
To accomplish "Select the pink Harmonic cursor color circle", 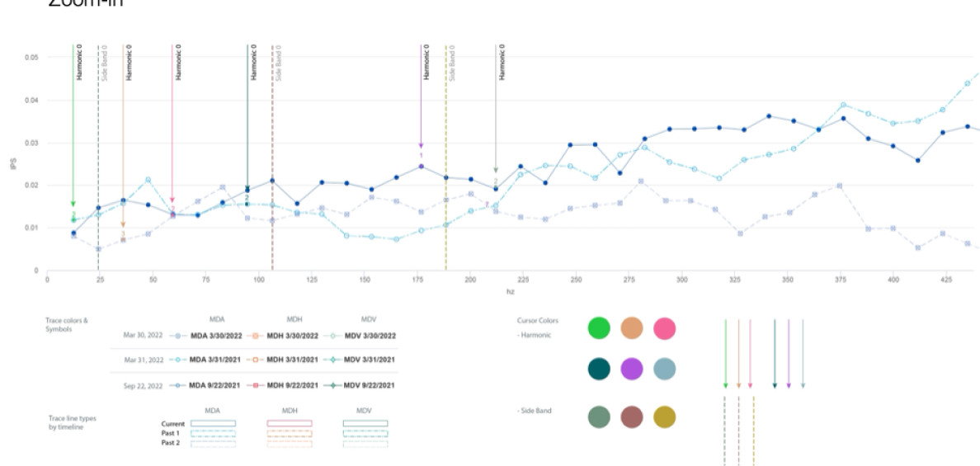I will click(664, 328).
